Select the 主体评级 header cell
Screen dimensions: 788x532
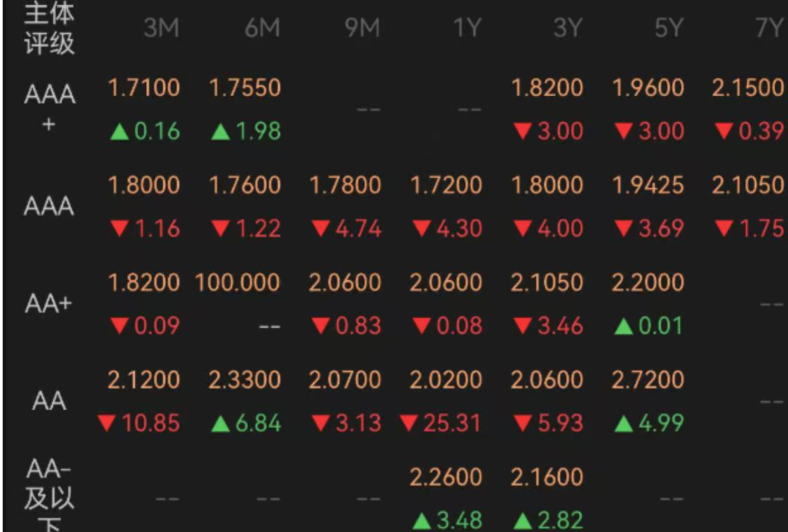coord(49,28)
